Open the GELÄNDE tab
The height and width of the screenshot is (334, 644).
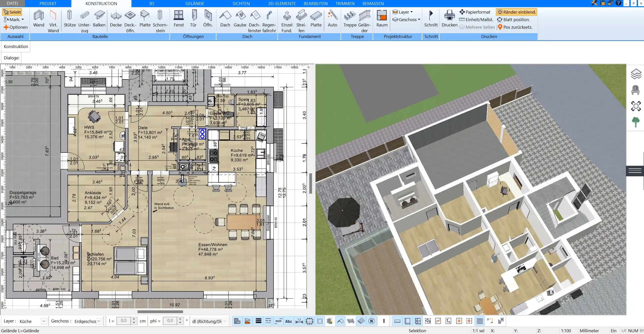(195, 3)
